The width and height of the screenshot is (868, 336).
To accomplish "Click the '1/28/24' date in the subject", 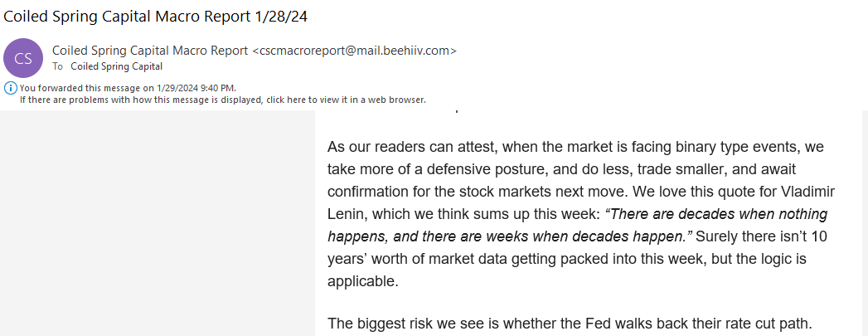I will (281, 17).
